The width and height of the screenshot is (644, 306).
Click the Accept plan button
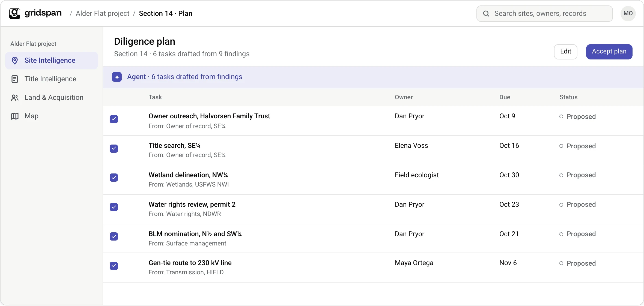pyautogui.click(x=609, y=52)
